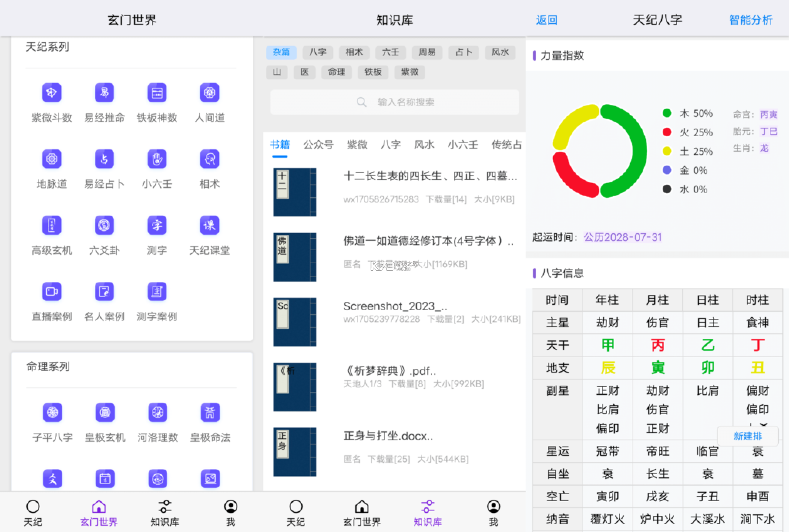
Task: Open the 天纪课堂 icon
Action: pos(210,225)
